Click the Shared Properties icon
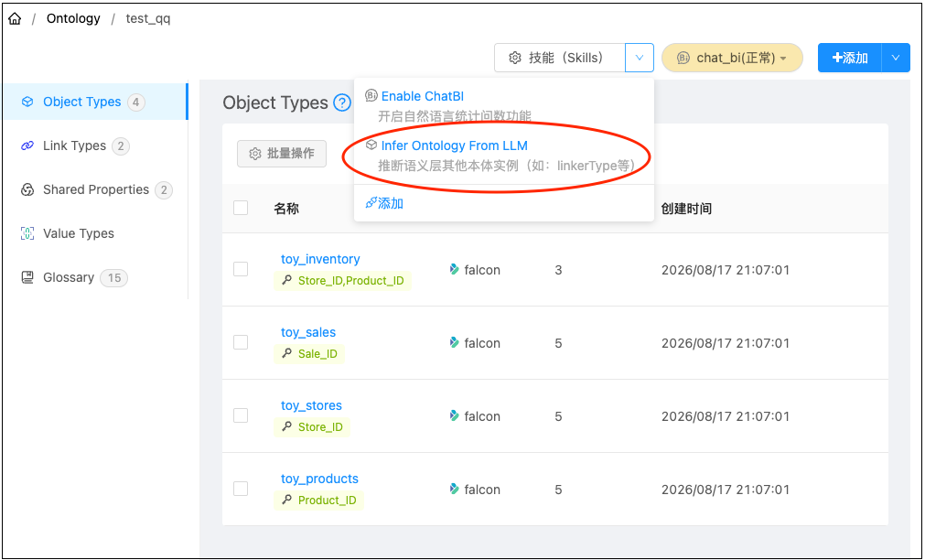 click(27, 190)
